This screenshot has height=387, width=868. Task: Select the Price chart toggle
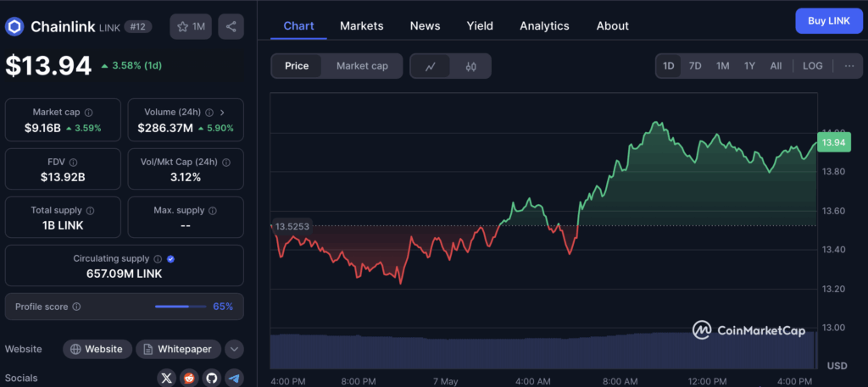[297, 66]
